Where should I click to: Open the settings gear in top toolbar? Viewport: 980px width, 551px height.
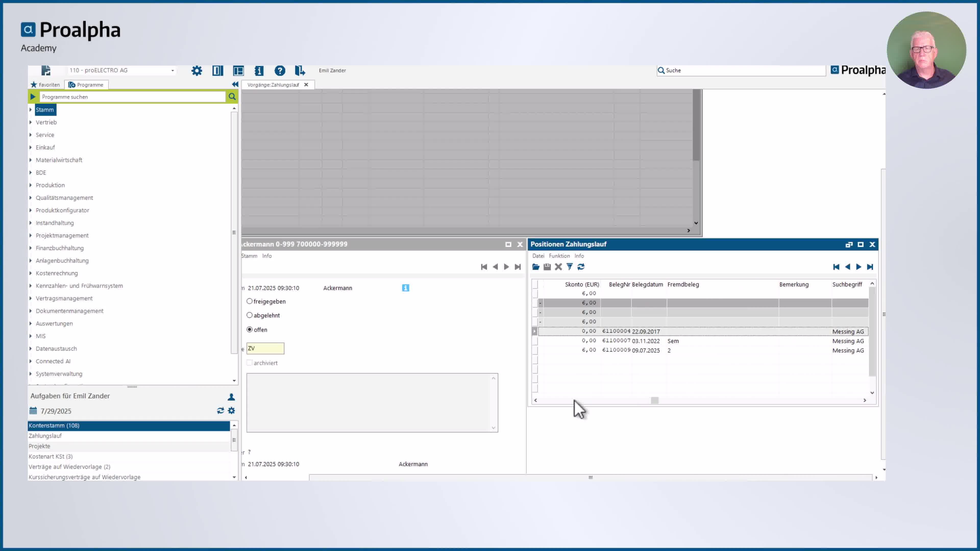point(197,71)
